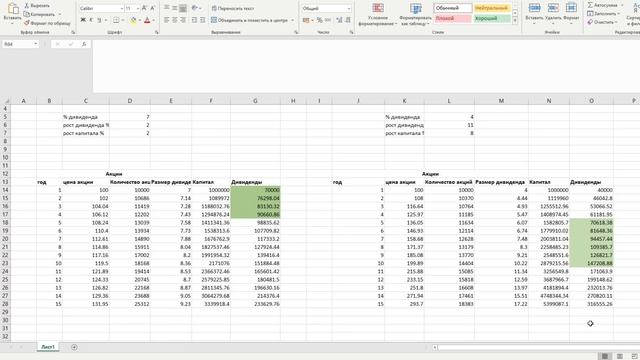Screen dimensions: 640x360
Task: Click the cell borders icon
Action: click(x=116, y=20)
